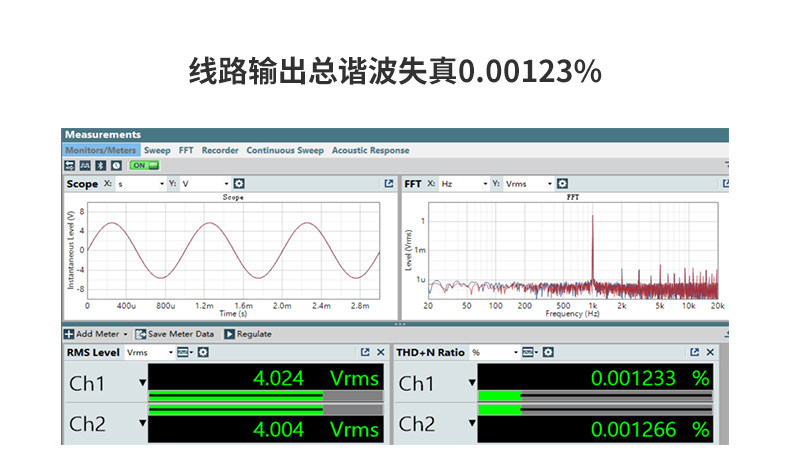Click the Regulate button
This screenshot has height=475, width=790.
(248, 334)
